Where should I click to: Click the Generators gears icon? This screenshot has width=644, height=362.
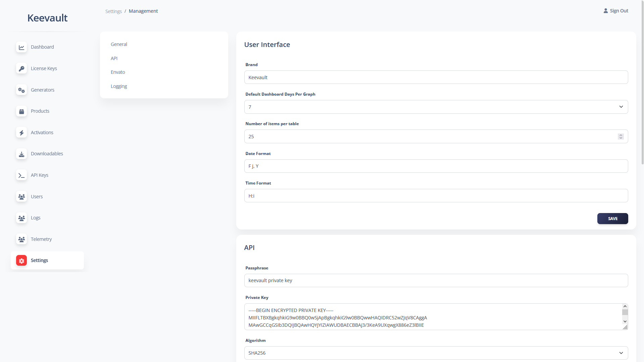(21, 90)
